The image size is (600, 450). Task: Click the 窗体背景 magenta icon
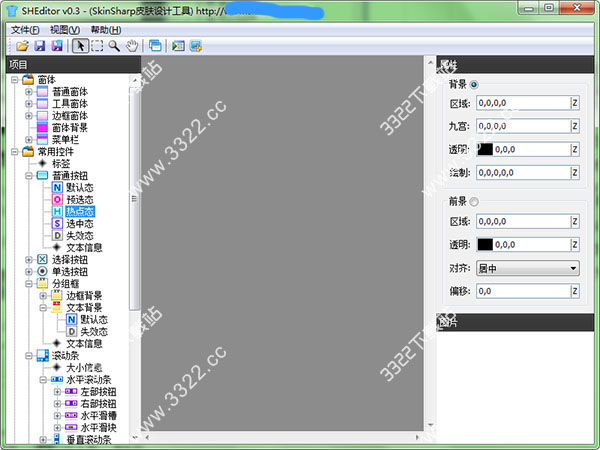point(42,127)
